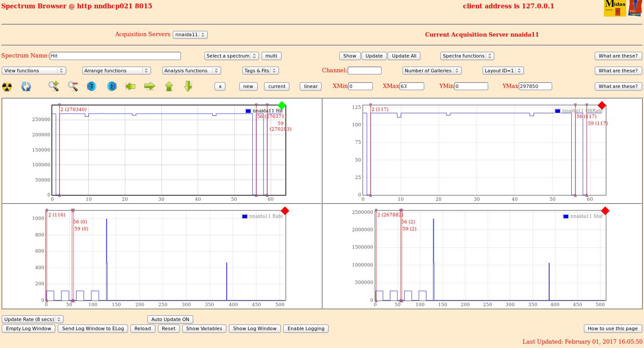Click the Show Log Window button
The height and width of the screenshot is (348, 644).
pyautogui.click(x=255, y=328)
